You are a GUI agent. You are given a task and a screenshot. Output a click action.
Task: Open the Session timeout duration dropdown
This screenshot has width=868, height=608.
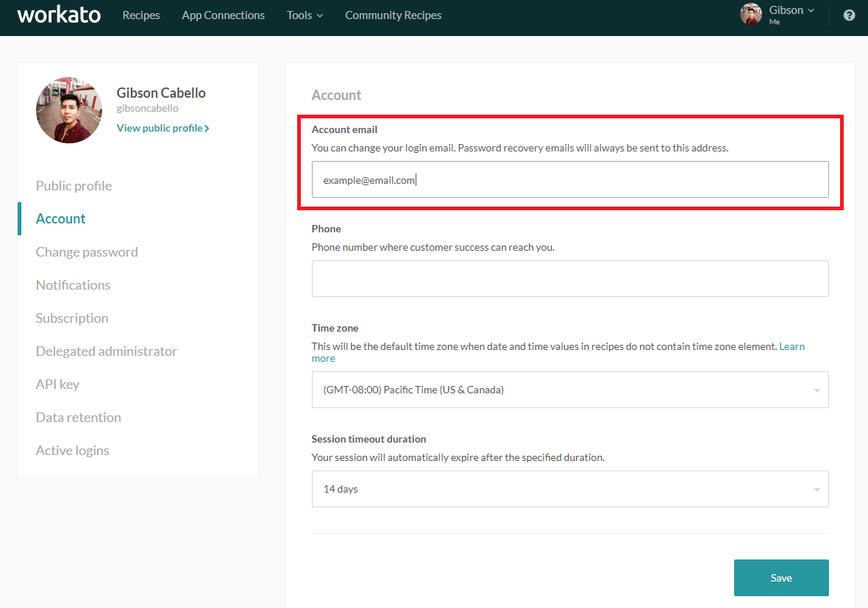570,489
